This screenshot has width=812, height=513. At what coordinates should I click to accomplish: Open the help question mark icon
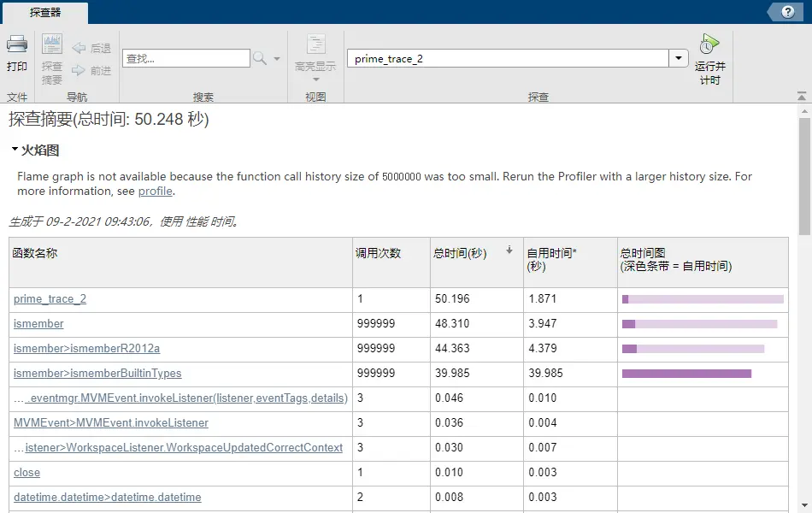pos(788,11)
